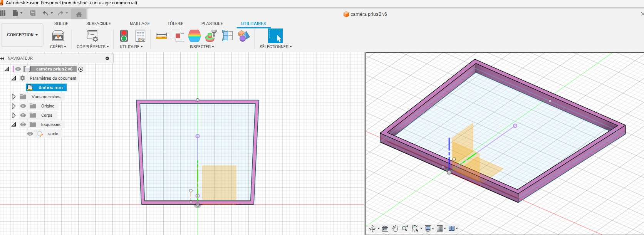
Task: Click the Orbit tool in navigation bar
Action: click(372, 228)
